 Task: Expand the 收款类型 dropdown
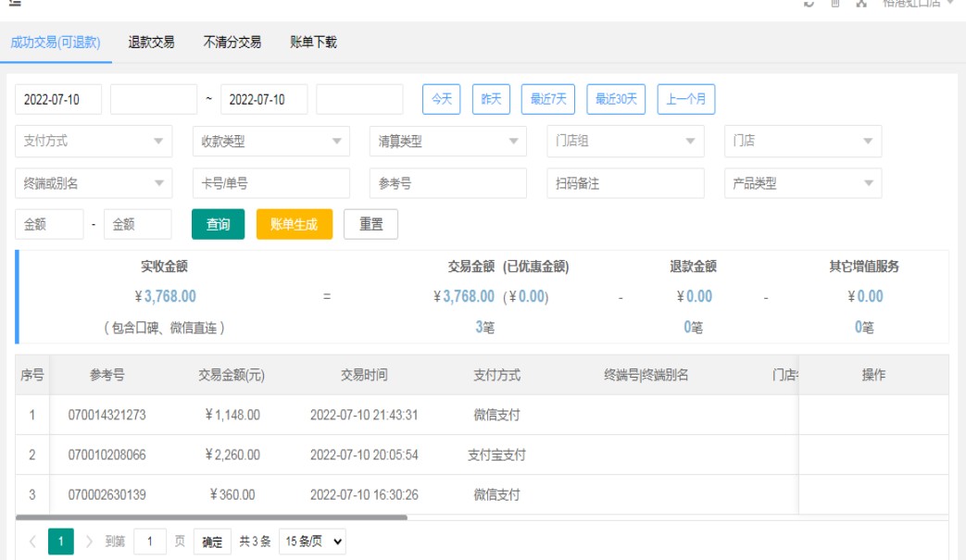coord(270,142)
